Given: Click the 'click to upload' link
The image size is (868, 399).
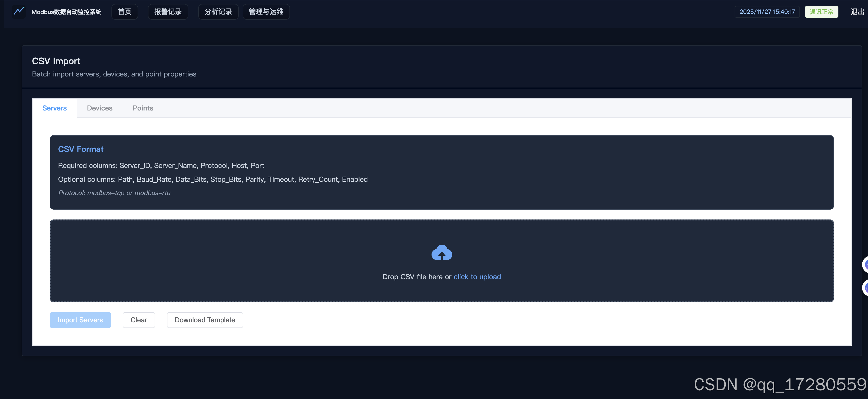Looking at the screenshot, I should click(477, 277).
